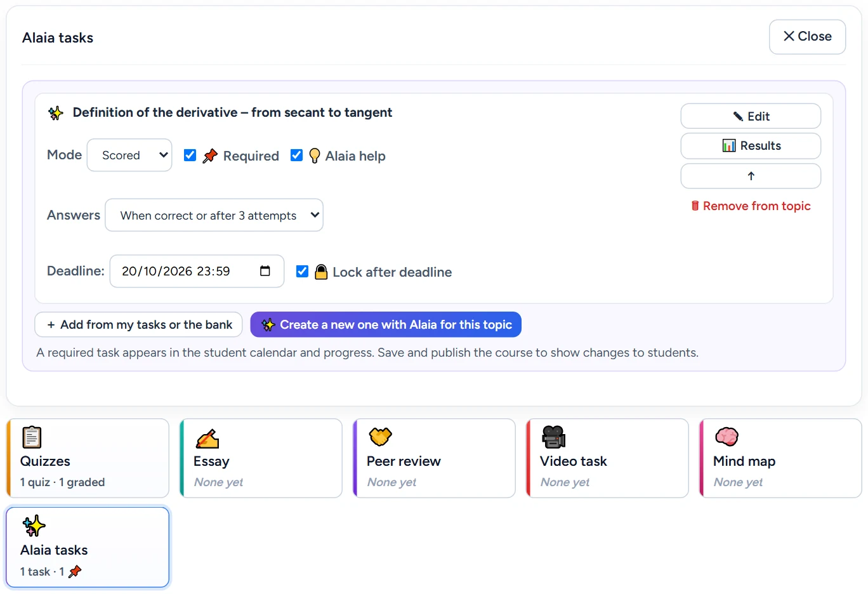Click the sparkles icon on the Alaia tasks card
This screenshot has height=594, width=868.
pos(34,526)
